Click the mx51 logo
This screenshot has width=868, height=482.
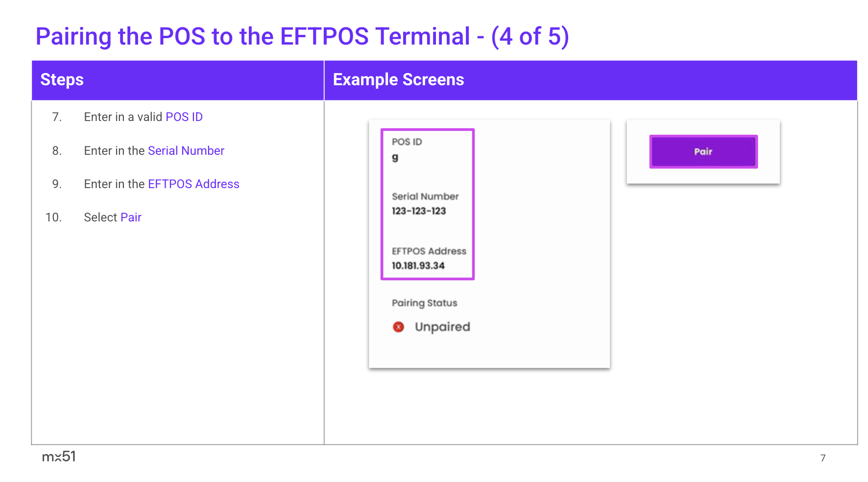point(59,457)
